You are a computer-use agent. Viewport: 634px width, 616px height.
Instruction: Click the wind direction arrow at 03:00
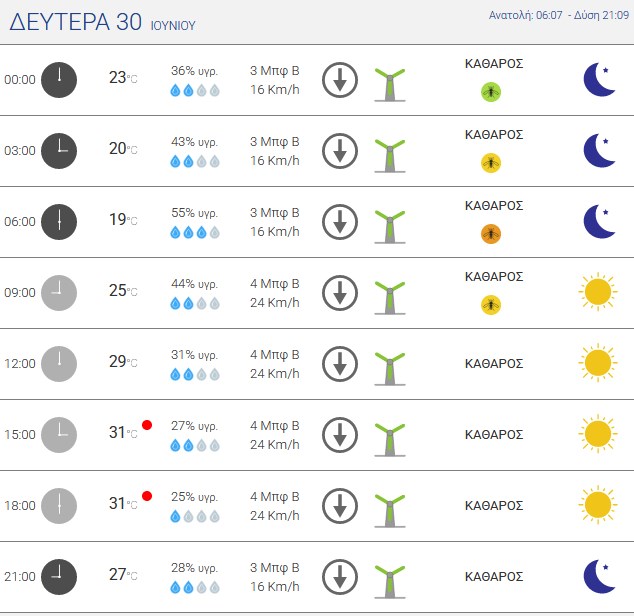pyautogui.click(x=340, y=151)
